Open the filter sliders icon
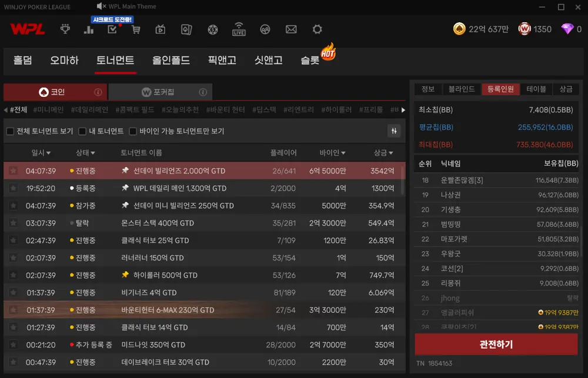588x378 pixels. [x=394, y=131]
